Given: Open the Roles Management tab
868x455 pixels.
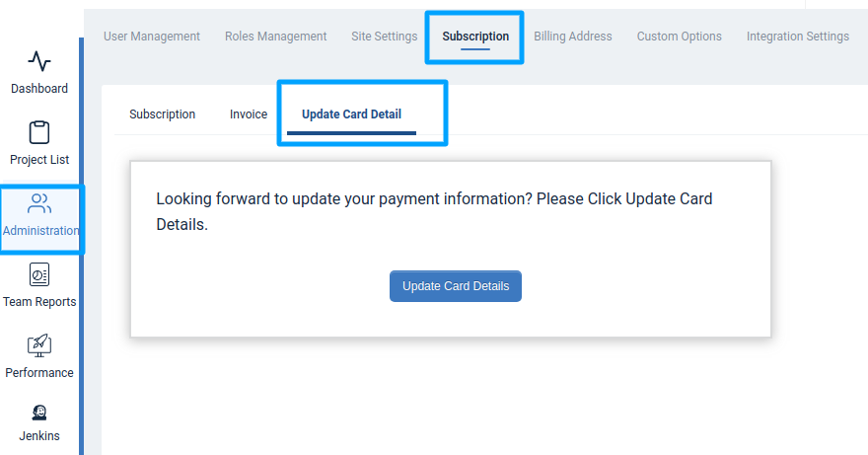Looking at the screenshot, I should tap(275, 37).
